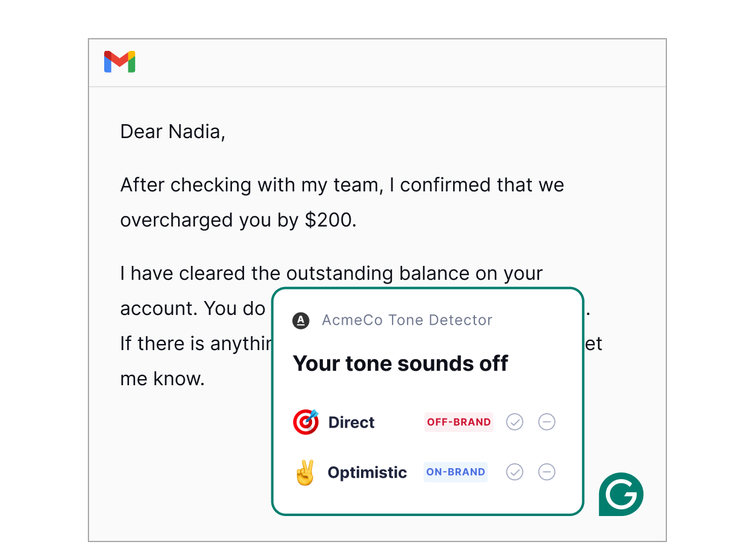
Task: Open Grammarly via the green G icon
Action: 621,494
